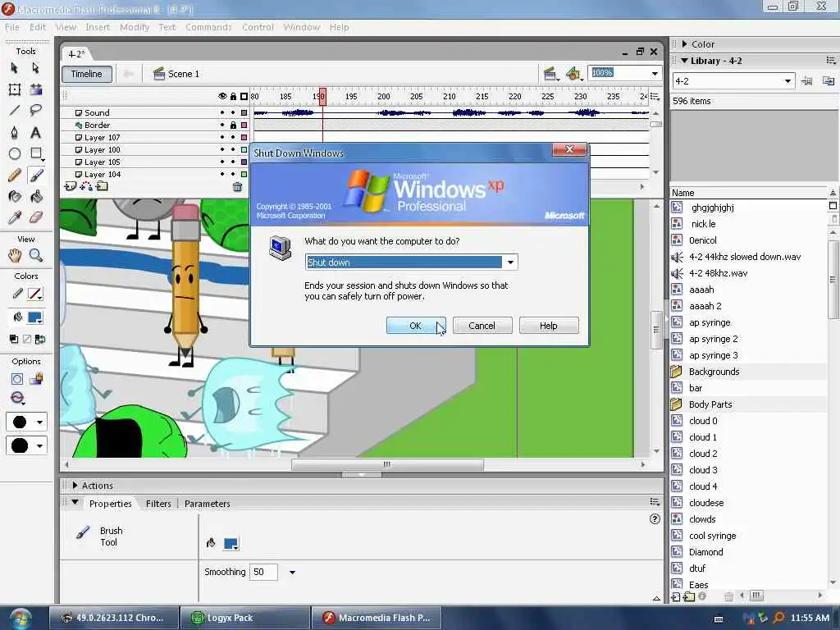Click the blue fill swatch in Properties

tap(231, 544)
